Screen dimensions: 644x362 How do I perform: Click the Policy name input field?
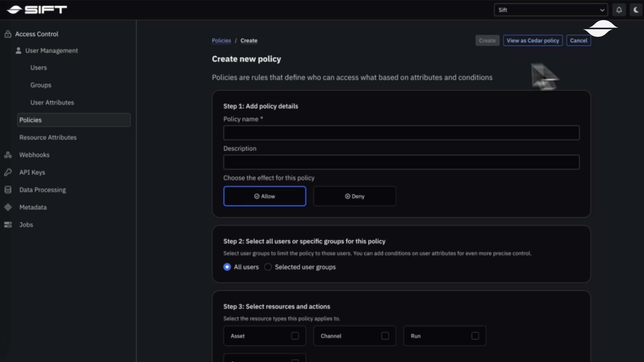coord(401,133)
